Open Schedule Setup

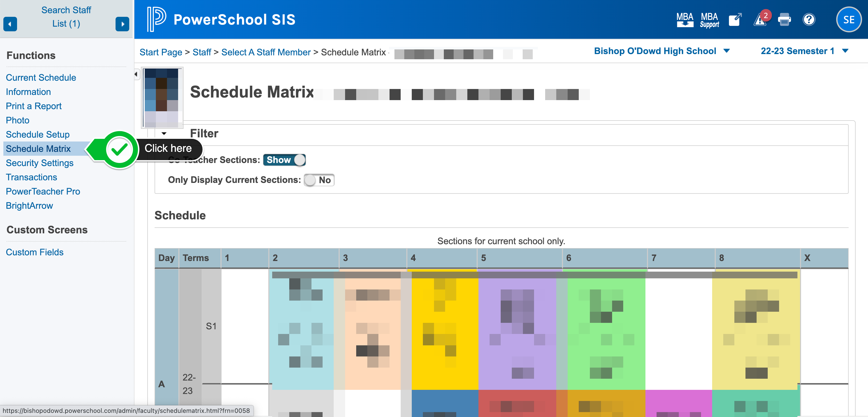(x=38, y=135)
